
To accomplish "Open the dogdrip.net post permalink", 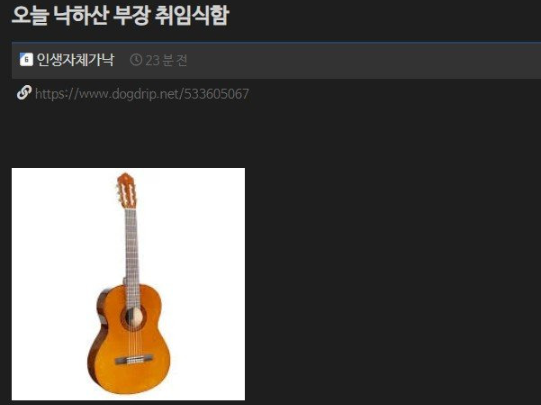I will (142, 93).
